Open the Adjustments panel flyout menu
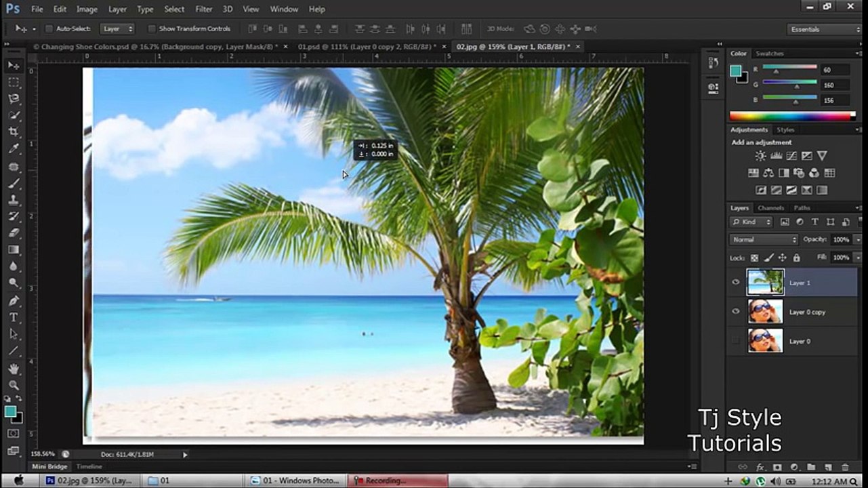 point(858,129)
